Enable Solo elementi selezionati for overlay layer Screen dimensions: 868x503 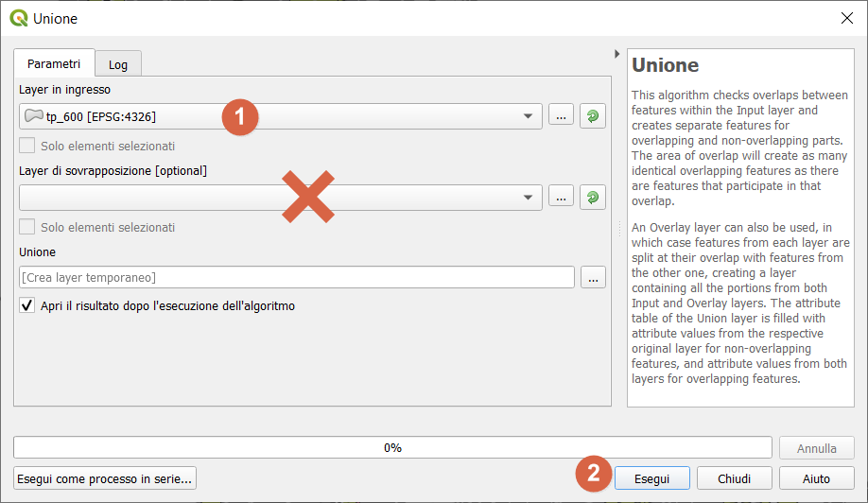[x=27, y=228]
